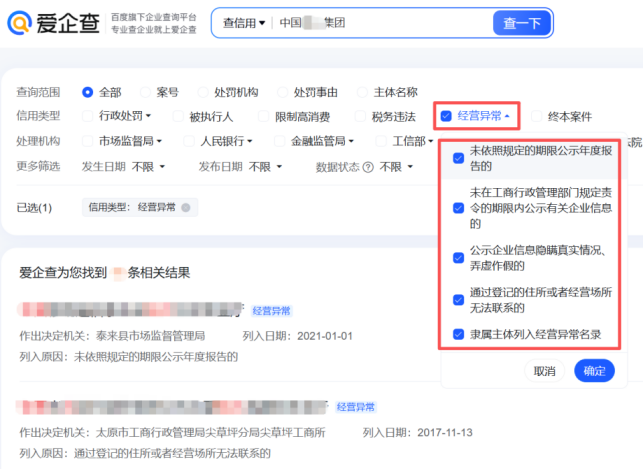The image size is (643, 470).
Task: Uncheck 隶属主体列入经营异常名录 option
Action: (x=458, y=334)
